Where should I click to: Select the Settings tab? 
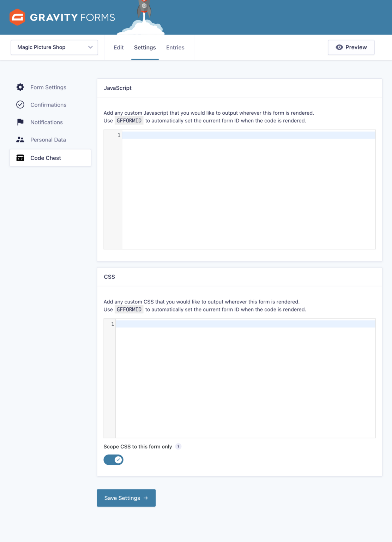pyautogui.click(x=145, y=48)
